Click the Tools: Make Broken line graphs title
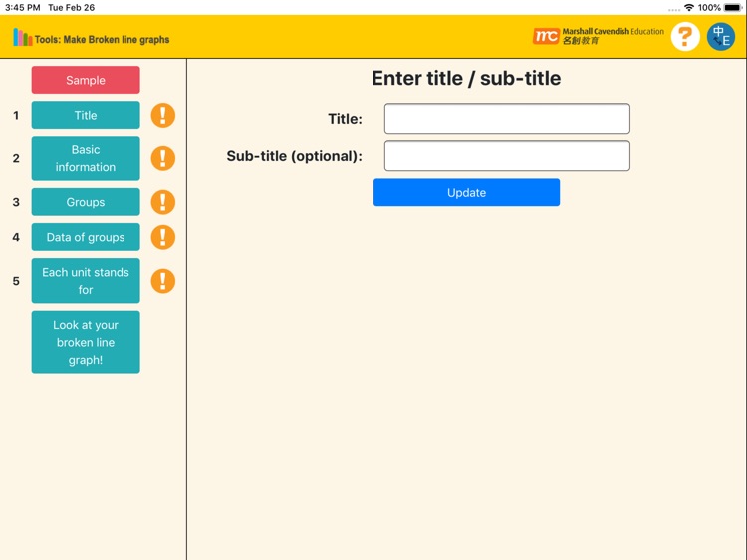747x560 pixels. point(102,40)
